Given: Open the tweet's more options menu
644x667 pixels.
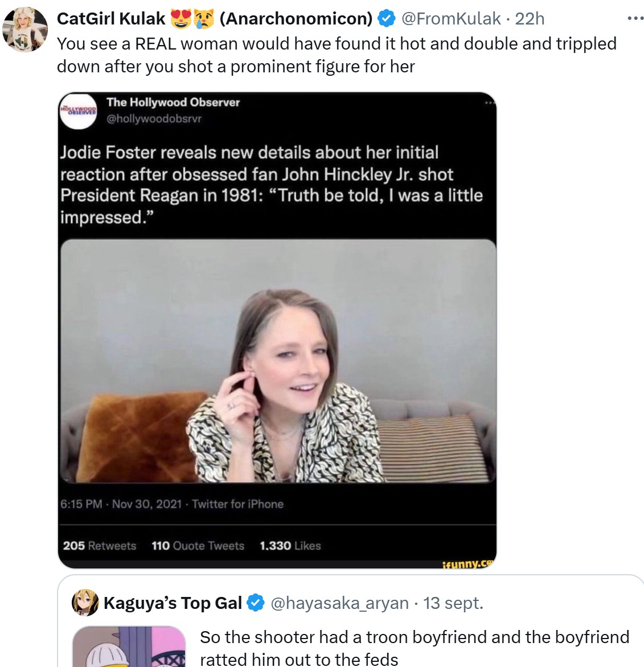Looking at the screenshot, I should click(x=635, y=19).
